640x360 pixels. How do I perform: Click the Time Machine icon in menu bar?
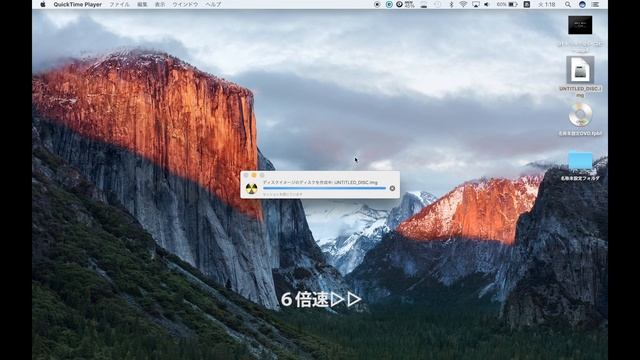tap(438, 4)
